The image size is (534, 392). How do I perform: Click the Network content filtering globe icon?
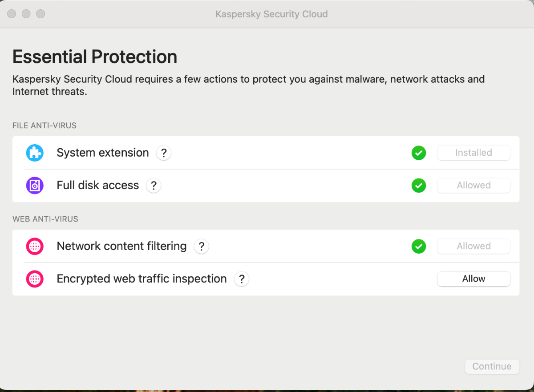click(35, 247)
